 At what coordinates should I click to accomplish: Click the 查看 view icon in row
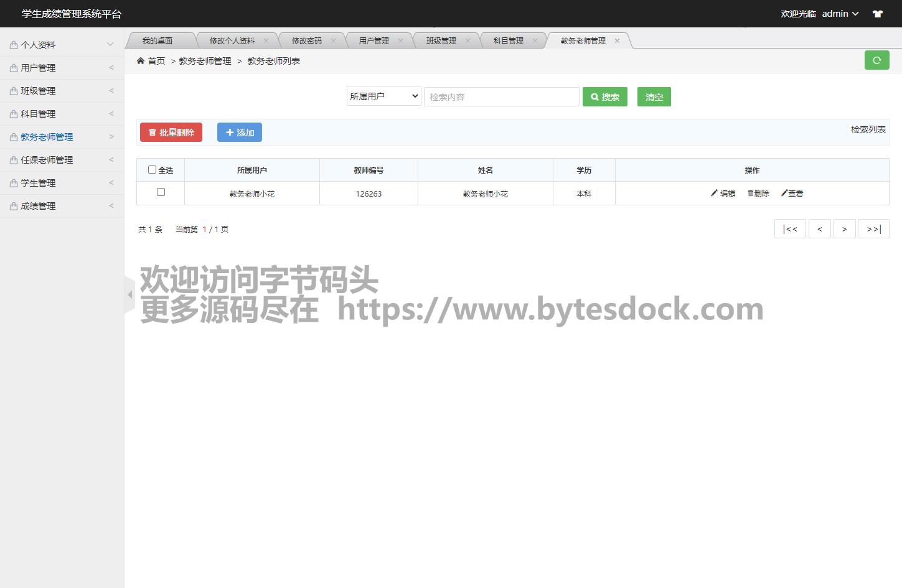tap(785, 193)
